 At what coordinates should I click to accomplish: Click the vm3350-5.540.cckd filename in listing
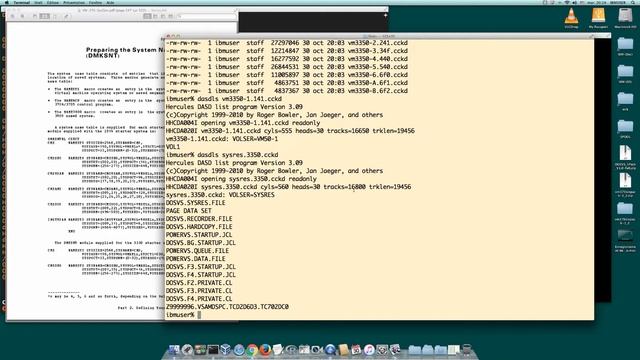click(378, 67)
